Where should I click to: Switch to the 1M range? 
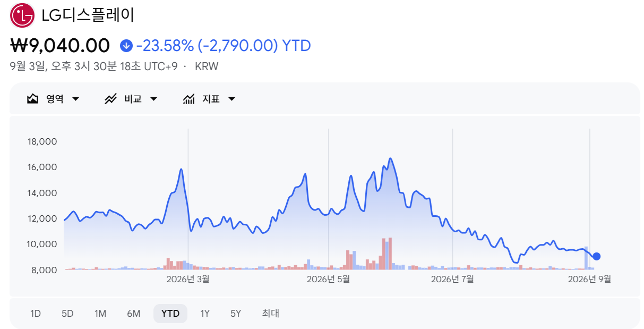coord(100,314)
